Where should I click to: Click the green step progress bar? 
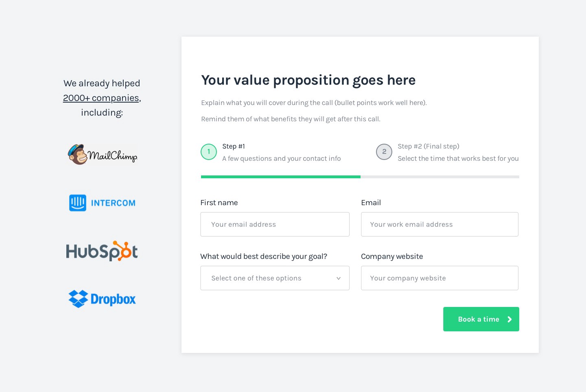point(281,177)
